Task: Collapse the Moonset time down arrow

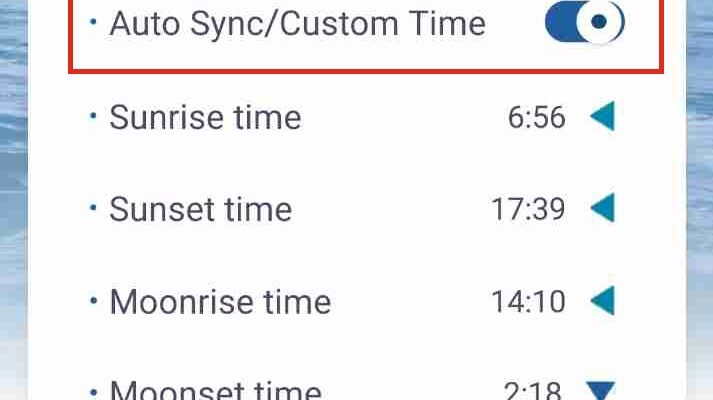Action: [601, 391]
